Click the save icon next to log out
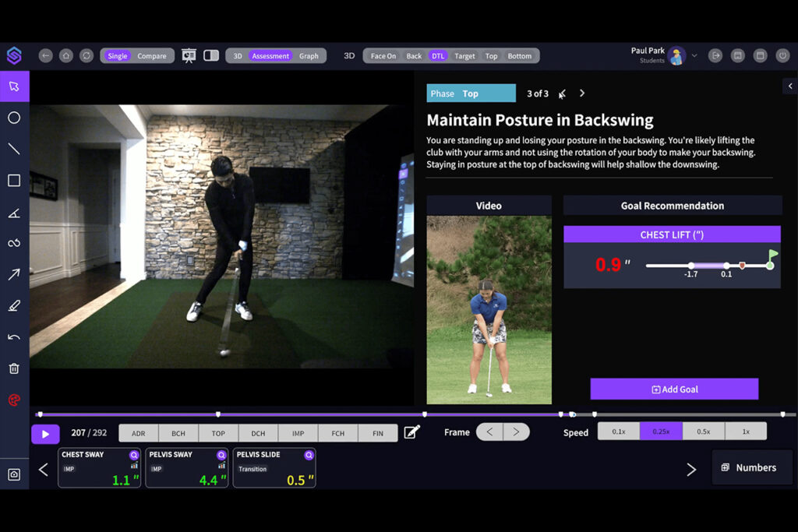This screenshot has width=798, height=532. [738, 55]
